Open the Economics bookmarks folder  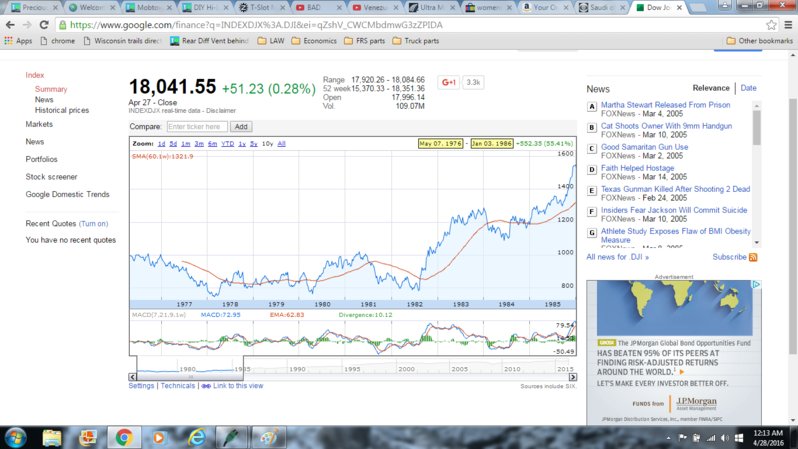click(314, 41)
